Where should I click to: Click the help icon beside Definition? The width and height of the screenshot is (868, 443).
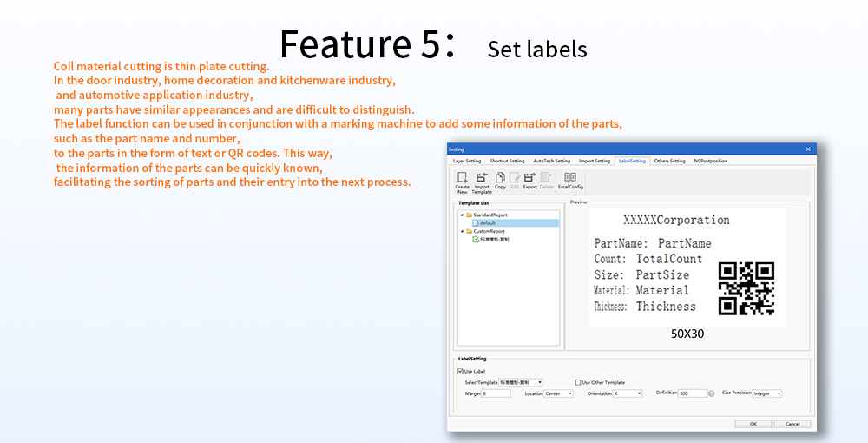[x=711, y=393]
